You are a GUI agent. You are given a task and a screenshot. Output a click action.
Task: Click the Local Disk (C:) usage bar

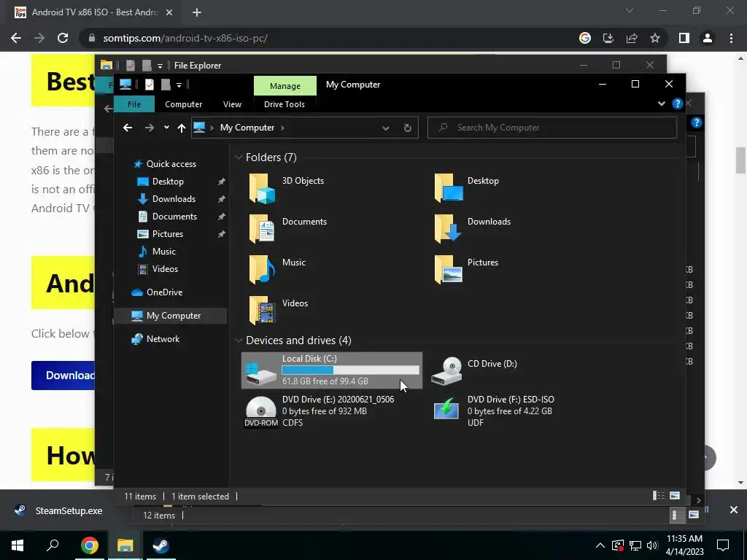pos(351,370)
